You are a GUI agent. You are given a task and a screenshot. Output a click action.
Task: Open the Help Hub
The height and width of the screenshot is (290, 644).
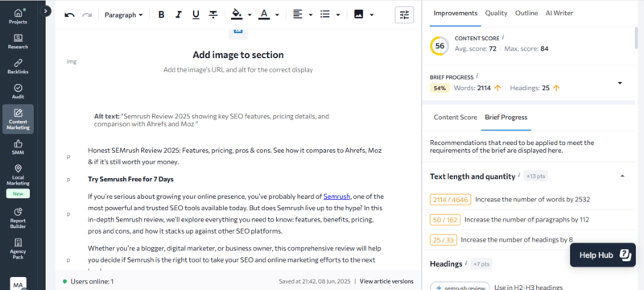pos(602,255)
